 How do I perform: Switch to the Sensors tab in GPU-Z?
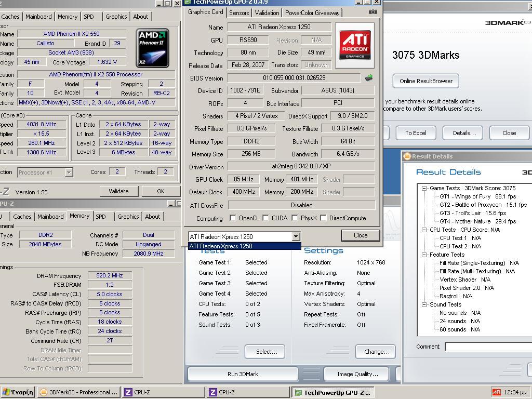click(239, 13)
